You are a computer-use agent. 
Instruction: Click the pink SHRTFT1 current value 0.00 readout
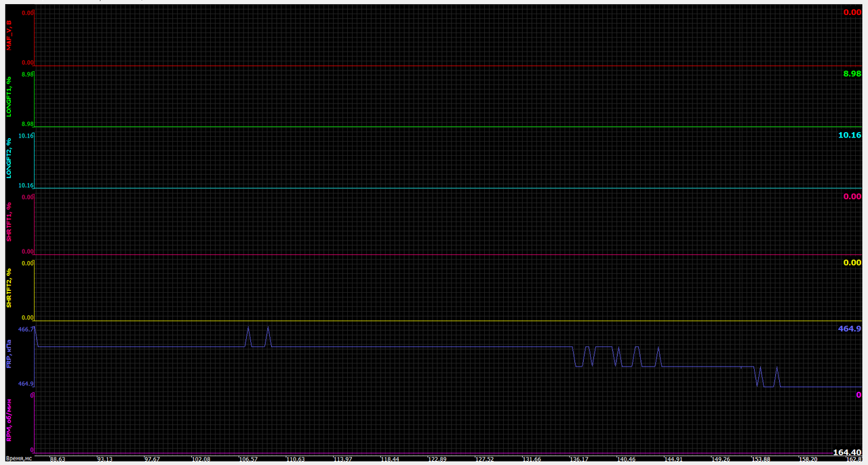pyautogui.click(x=852, y=197)
